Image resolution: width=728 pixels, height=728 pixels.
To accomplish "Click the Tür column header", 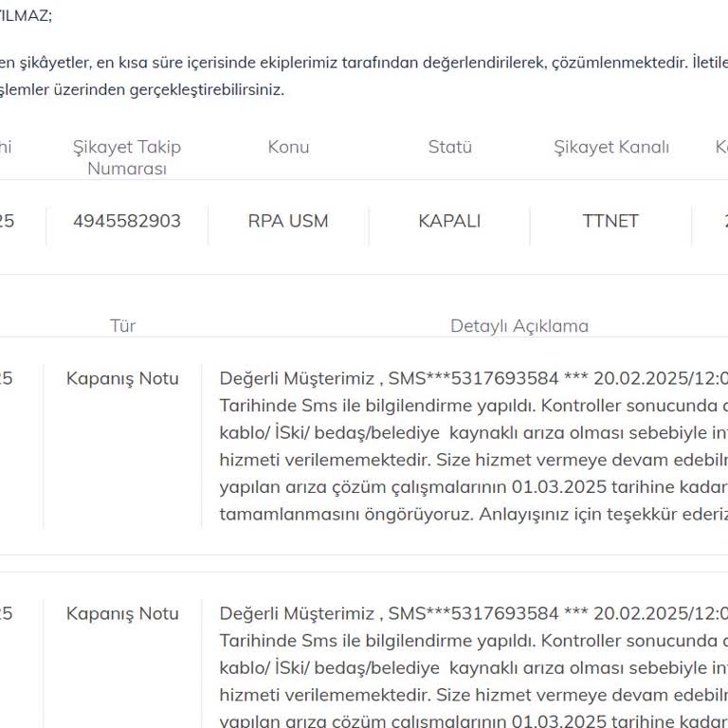I will [x=122, y=325].
